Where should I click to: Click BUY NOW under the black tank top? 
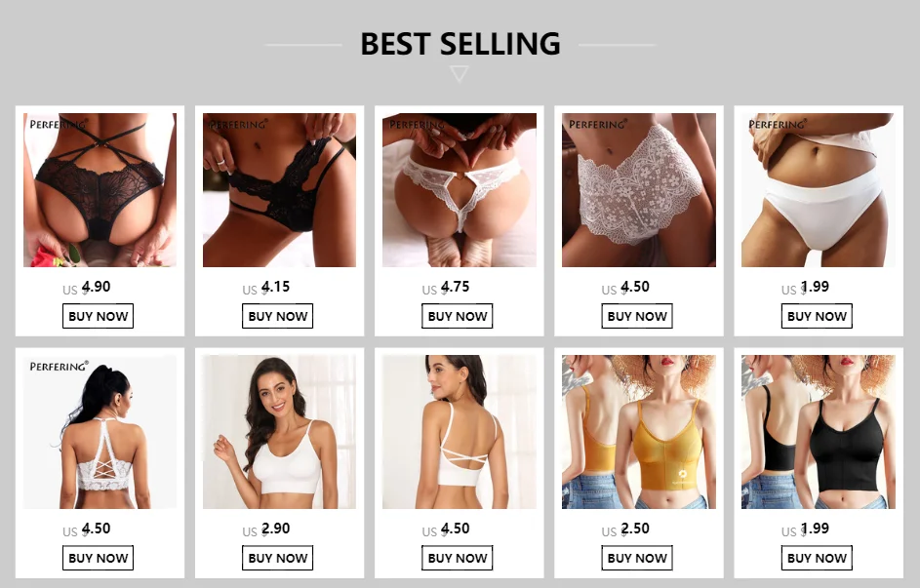[817, 558]
